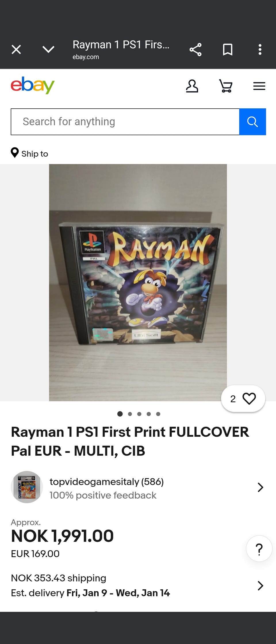Open Rayman game cover photo
Image resolution: width=276 pixels, height=644 pixels.
click(x=138, y=282)
